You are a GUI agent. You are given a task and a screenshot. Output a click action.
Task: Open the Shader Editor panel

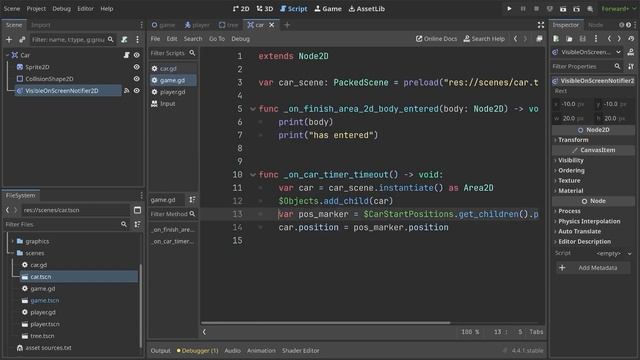(x=300, y=351)
